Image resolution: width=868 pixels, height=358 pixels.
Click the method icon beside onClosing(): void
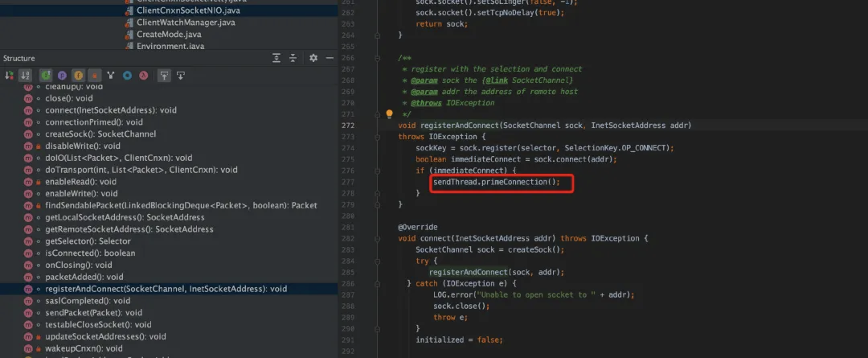[28, 265]
